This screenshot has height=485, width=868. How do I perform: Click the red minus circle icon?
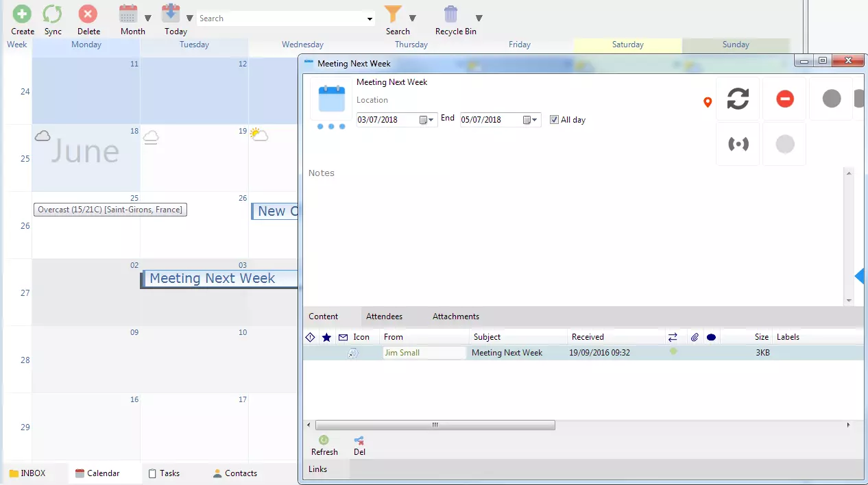tap(784, 99)
